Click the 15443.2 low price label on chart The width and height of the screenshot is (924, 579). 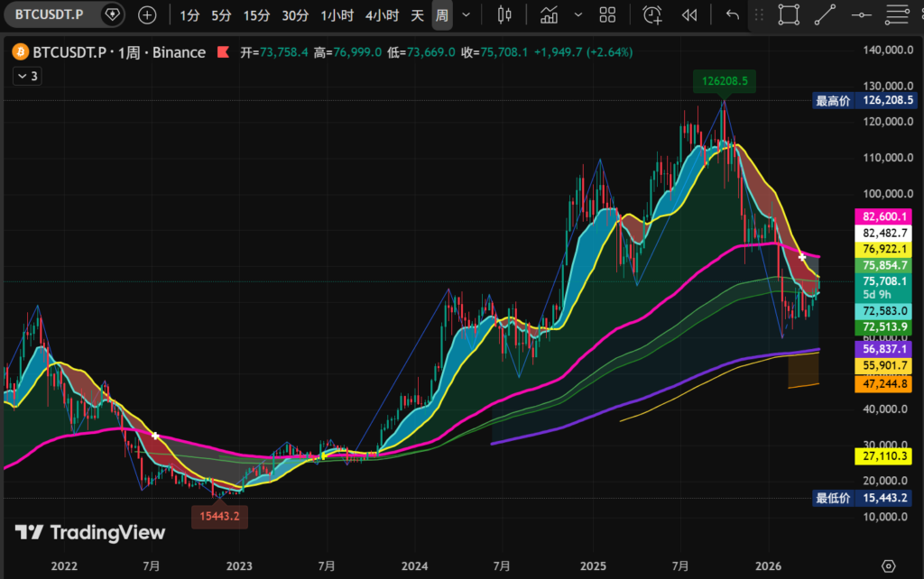(219, 517)
